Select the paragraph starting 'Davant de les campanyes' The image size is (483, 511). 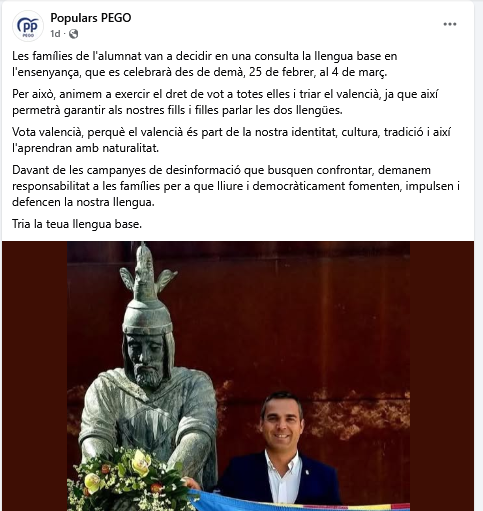(236, 186)
